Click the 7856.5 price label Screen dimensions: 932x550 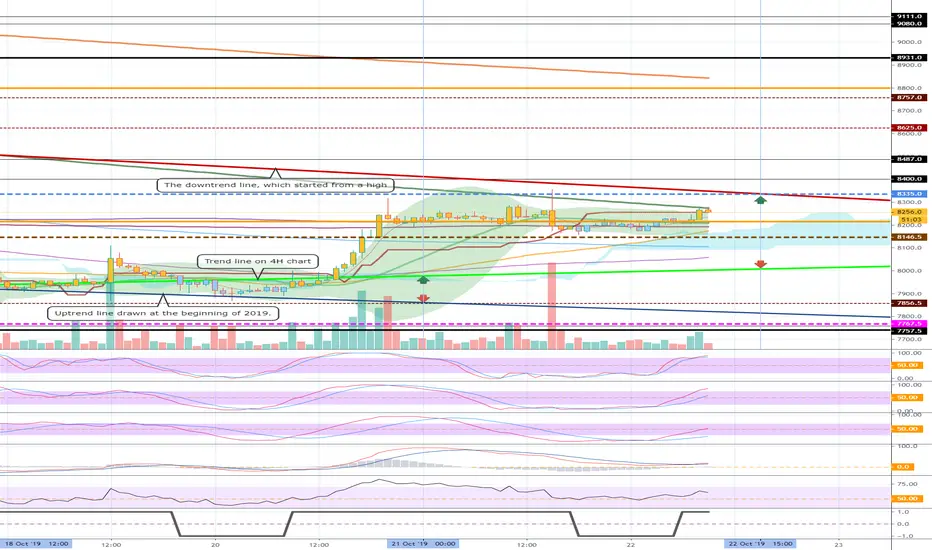909,303
